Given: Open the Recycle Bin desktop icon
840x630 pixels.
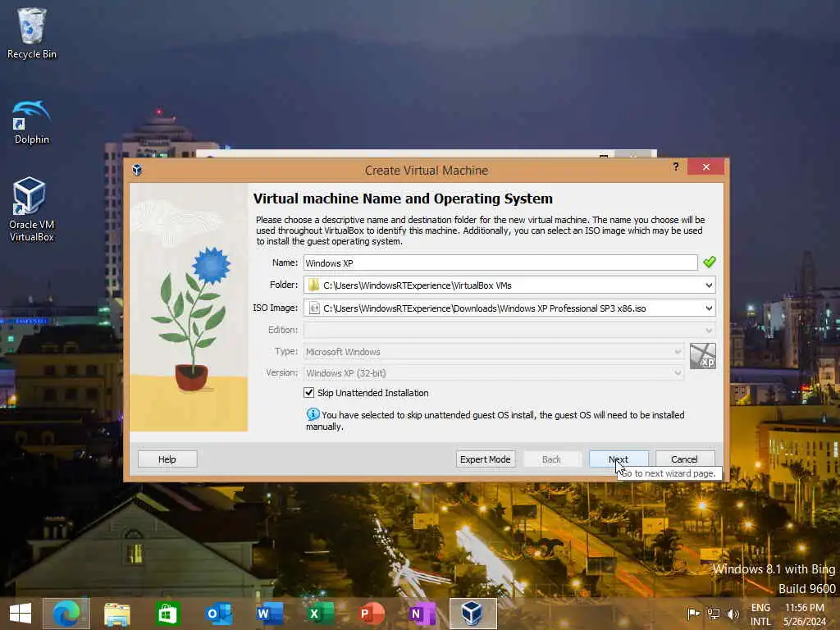Looking at the screenshot, I should pos(32,33).
